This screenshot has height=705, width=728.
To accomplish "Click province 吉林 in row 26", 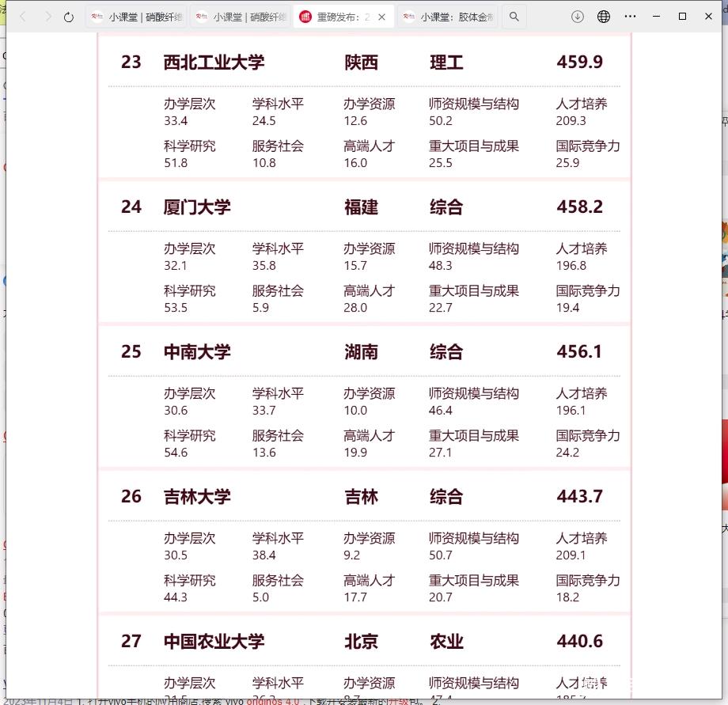I will (x=361, y=497).
